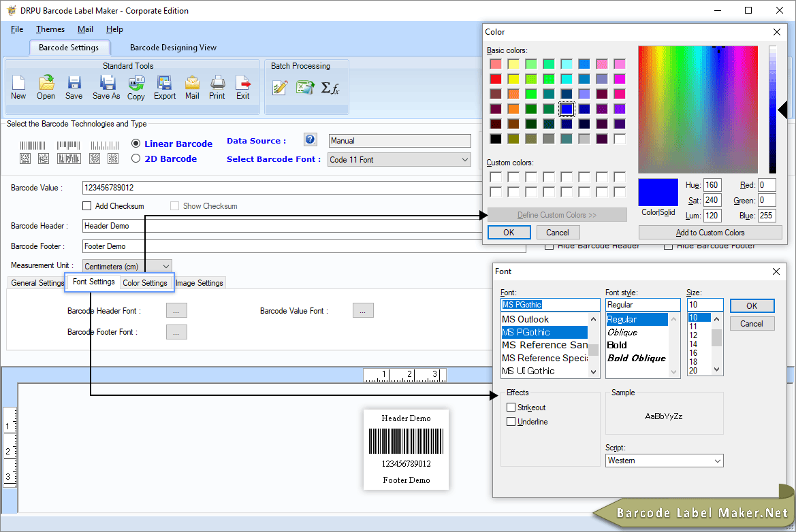Click size list scroll down arrow

717,369
